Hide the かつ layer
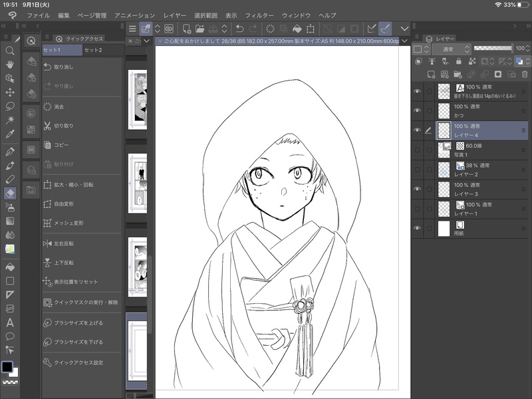This screenshot has width=532, height=399. [417, 110]
